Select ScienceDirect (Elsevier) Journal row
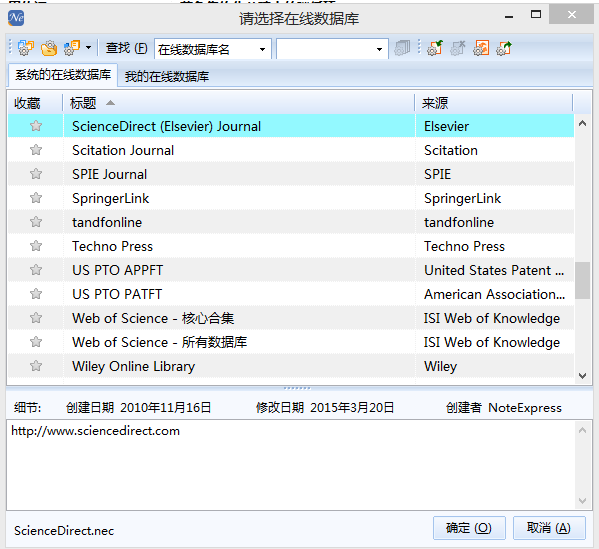 (x=291, y=126)
